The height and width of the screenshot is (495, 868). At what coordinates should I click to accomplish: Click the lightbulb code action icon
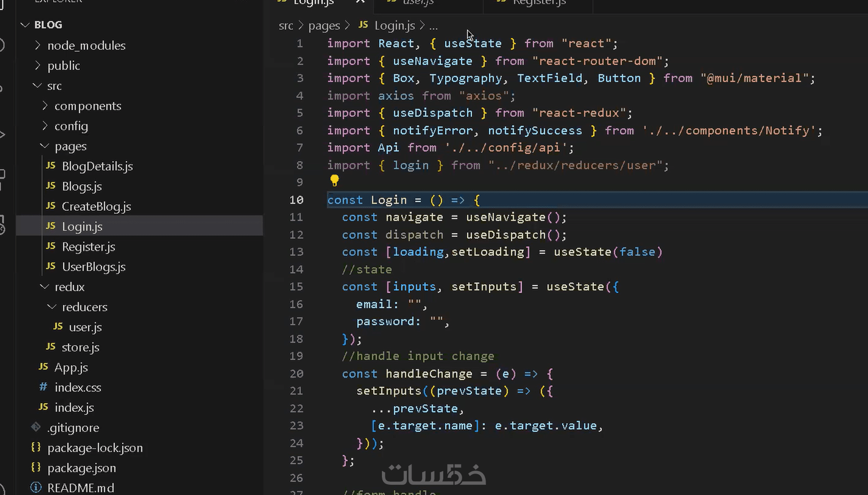tap(334, 180)
